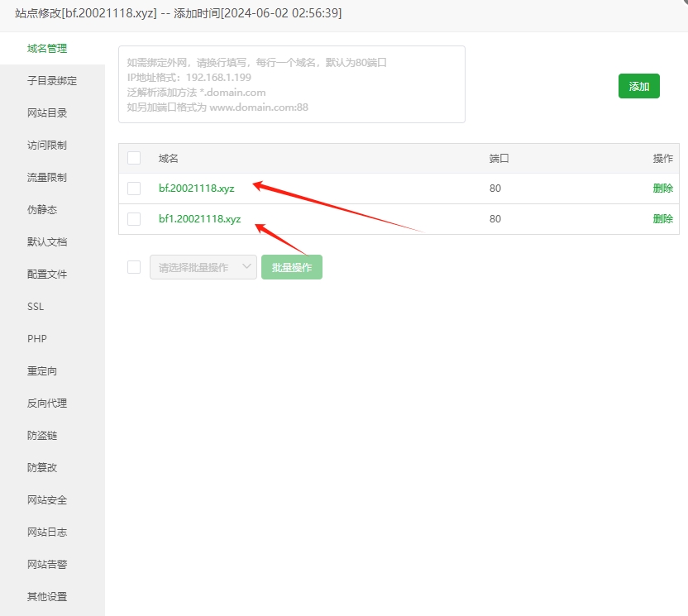The height and width of the screenshot is (616, 688).
Task: Open the 防篡改 settings section
Action: coord(43,467)
